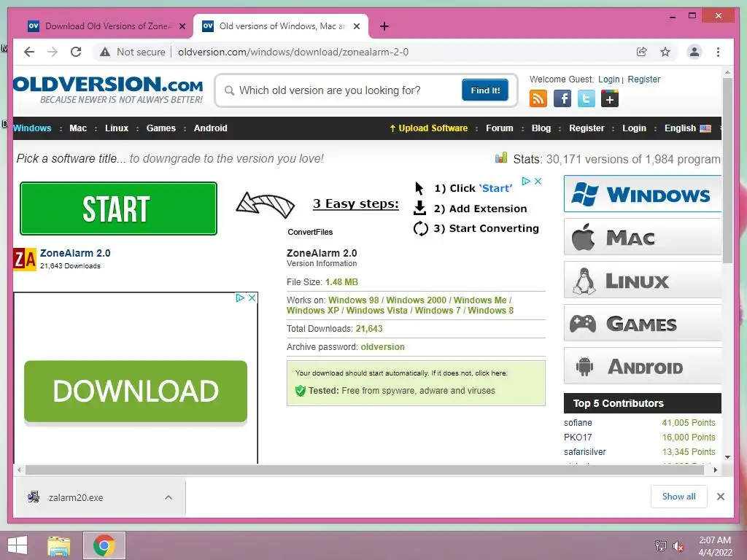This screenshot has width=747, height=560.
Task: Click the vertical page scrollbar thumb
Action: click(727, 170)
